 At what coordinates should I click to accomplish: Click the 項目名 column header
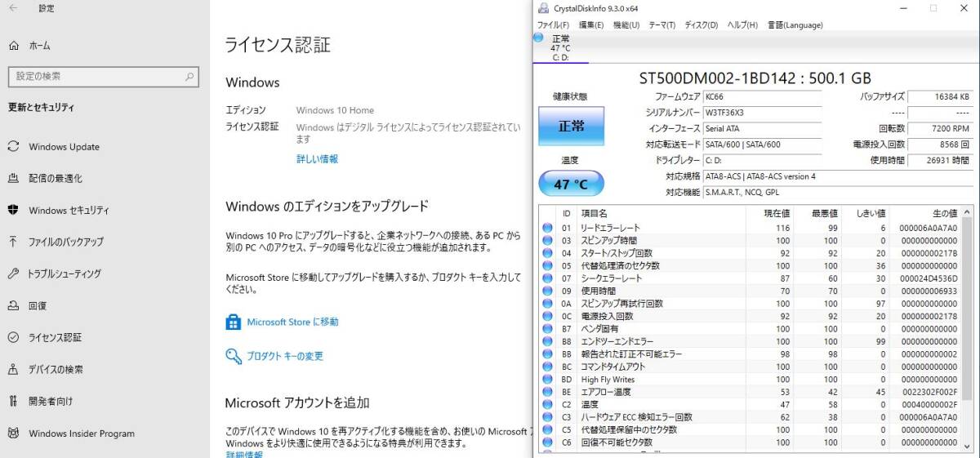(661, 213)
